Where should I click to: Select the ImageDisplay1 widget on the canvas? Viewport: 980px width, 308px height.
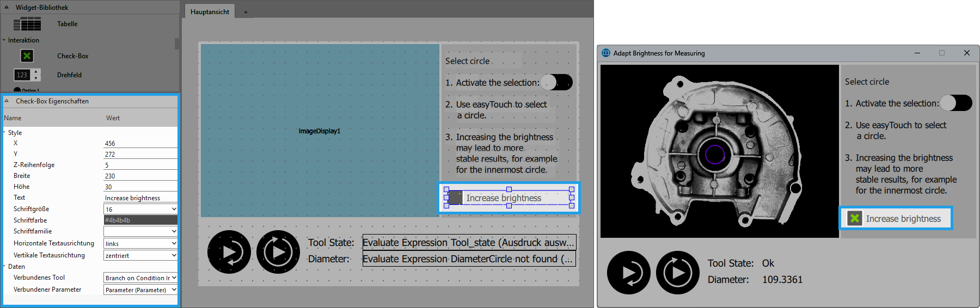click(320, 131)
